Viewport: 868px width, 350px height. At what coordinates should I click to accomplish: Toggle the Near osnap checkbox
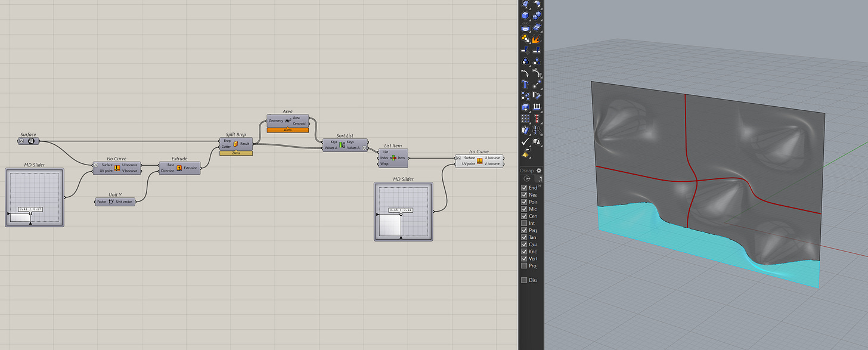pos(524,195)
